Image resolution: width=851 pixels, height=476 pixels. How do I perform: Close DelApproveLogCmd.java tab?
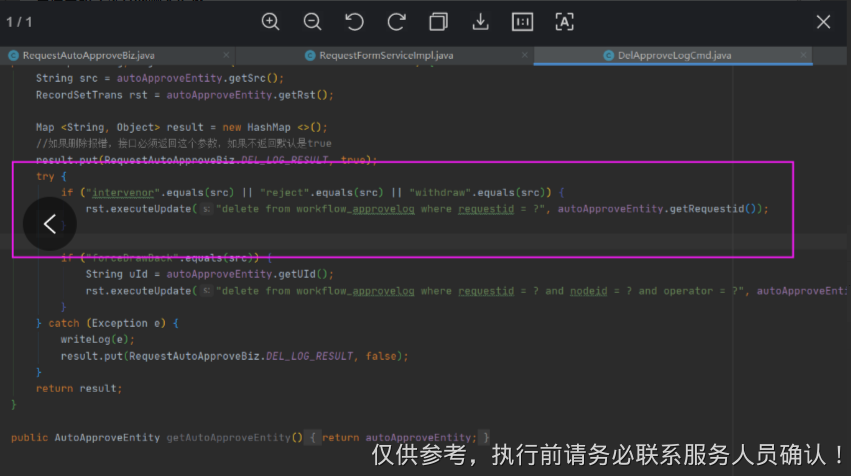803,55
